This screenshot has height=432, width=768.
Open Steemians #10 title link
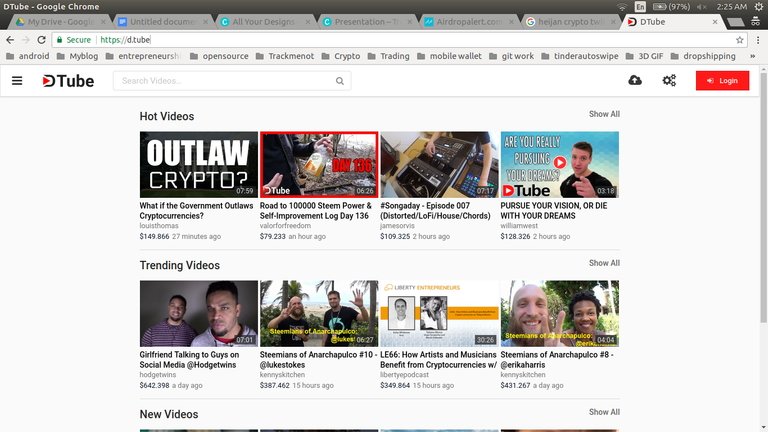point(318,360)
